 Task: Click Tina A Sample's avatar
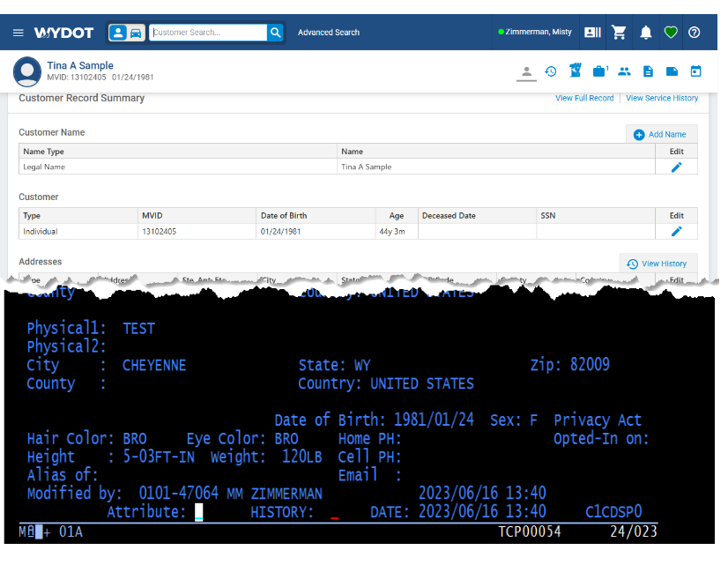coord(27,71)
